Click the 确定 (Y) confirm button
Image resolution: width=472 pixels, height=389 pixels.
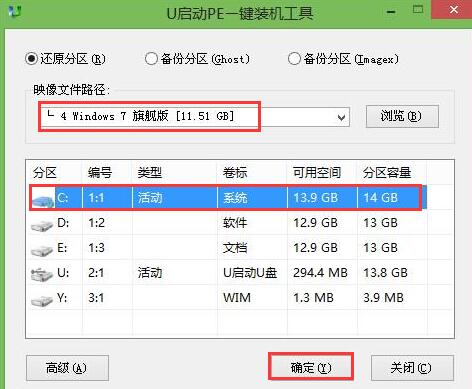coord(311,368)
